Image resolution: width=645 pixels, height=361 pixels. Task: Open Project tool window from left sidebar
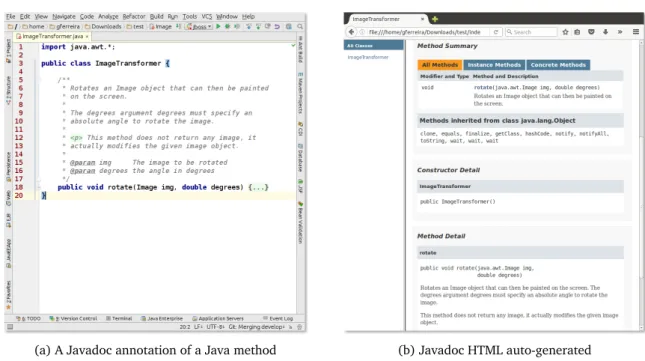(9, 51)
